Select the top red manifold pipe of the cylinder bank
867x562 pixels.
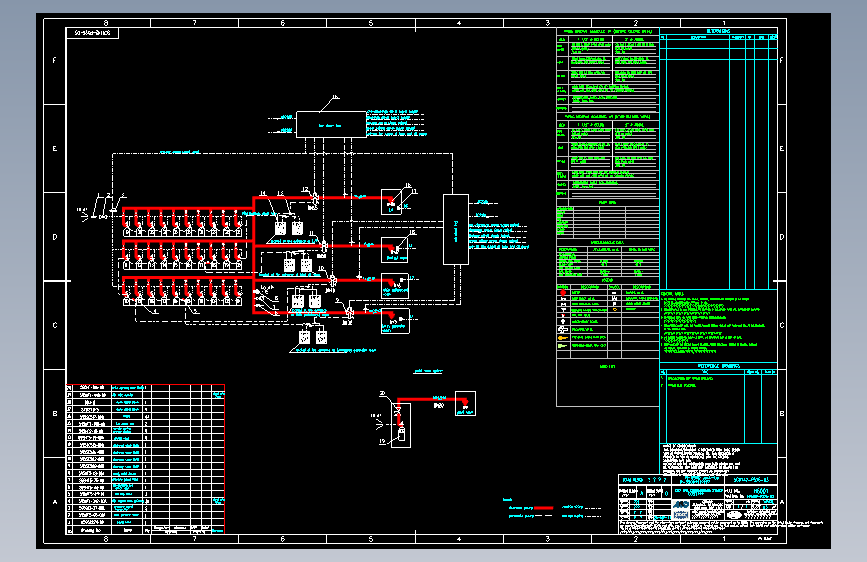pyautogui.click(x=188, y=209)
